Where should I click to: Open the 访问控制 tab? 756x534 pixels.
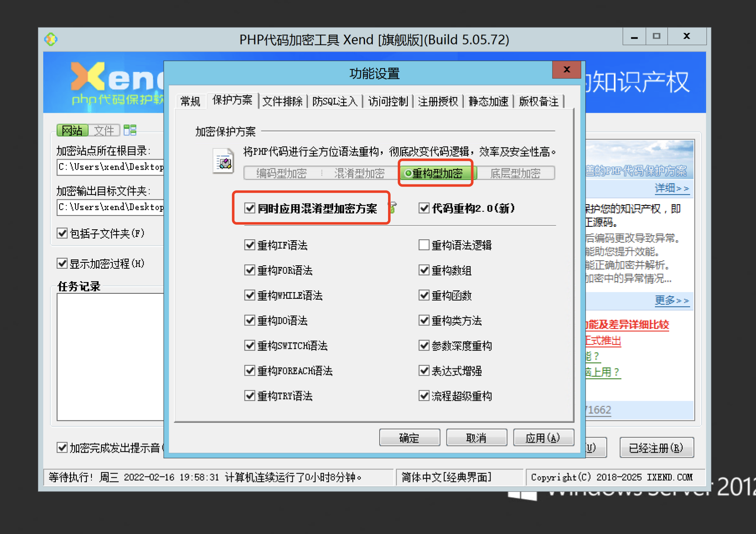388,101
